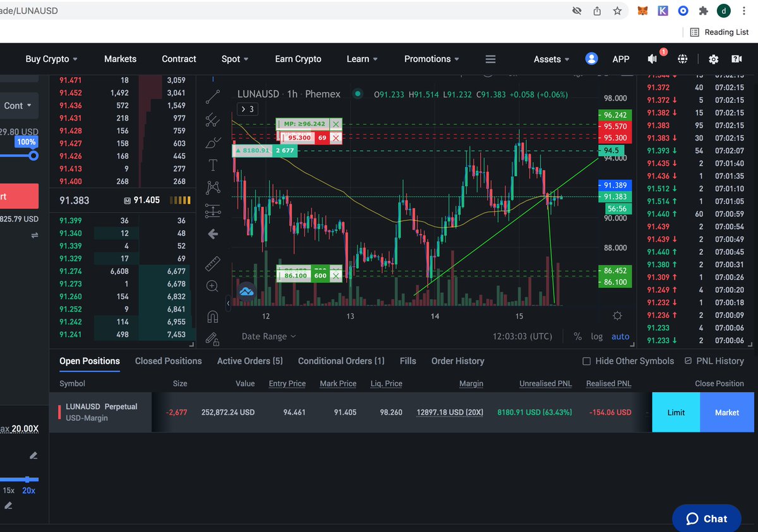Open the chart settings gear icon
758x532 pixels.
click(x=617, y=316)
